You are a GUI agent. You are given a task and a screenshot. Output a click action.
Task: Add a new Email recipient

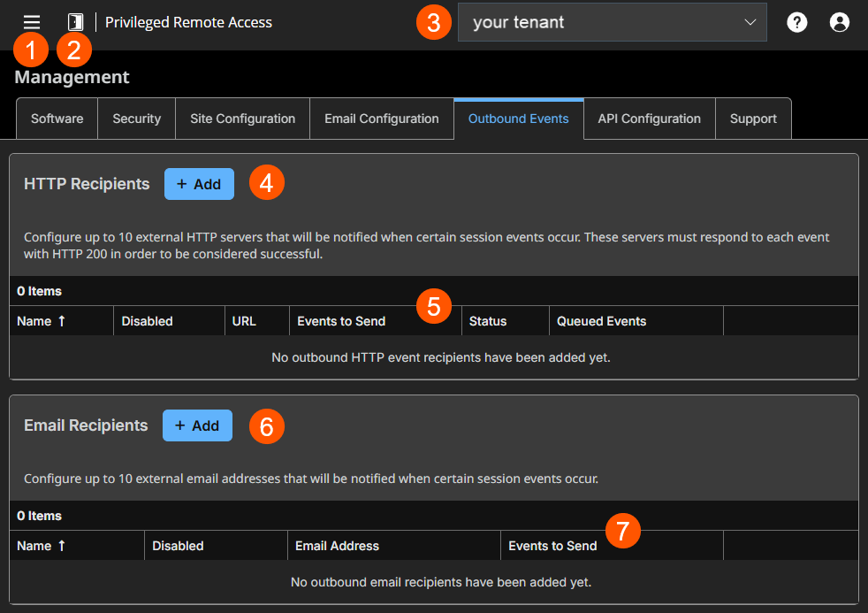[x=196, y=425]
